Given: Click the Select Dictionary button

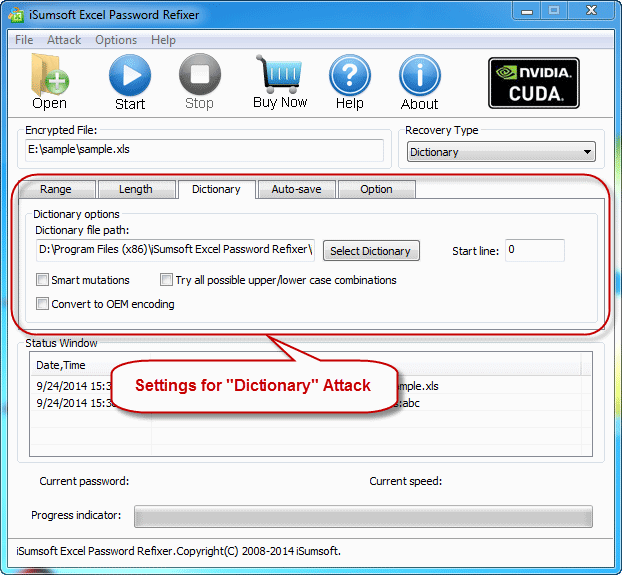Looking at the screenshot, I should pos(371,251).
